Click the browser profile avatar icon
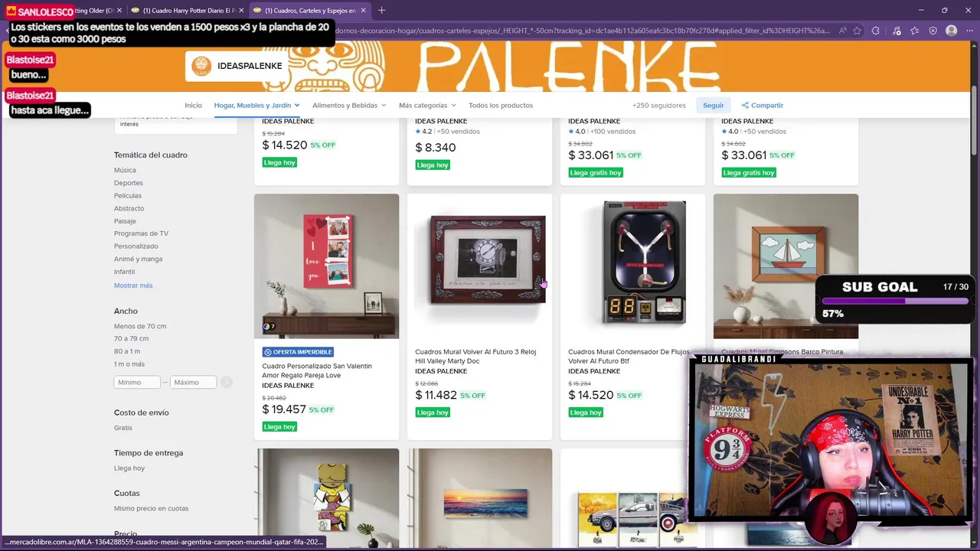 coord(952,31)
